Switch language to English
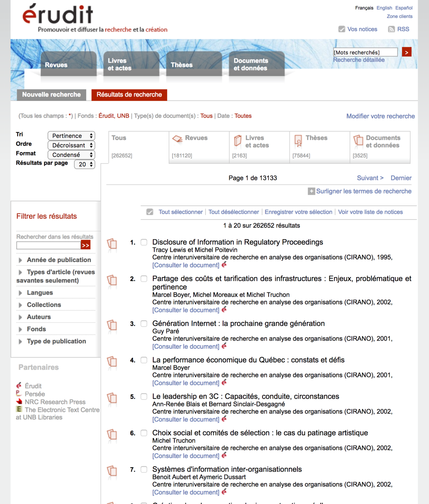The image size is (429, 504). (384, 8)
